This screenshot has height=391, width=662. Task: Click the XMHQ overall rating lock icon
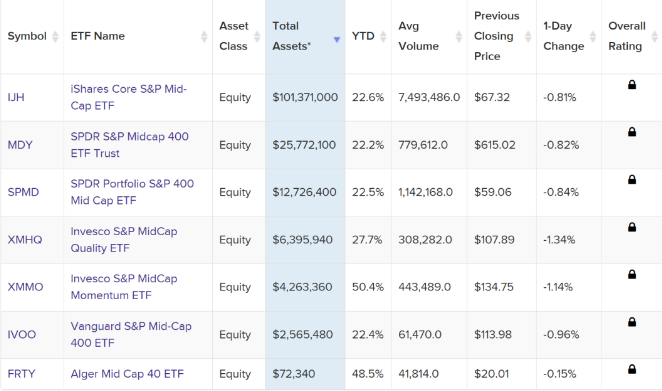point(632,227)
